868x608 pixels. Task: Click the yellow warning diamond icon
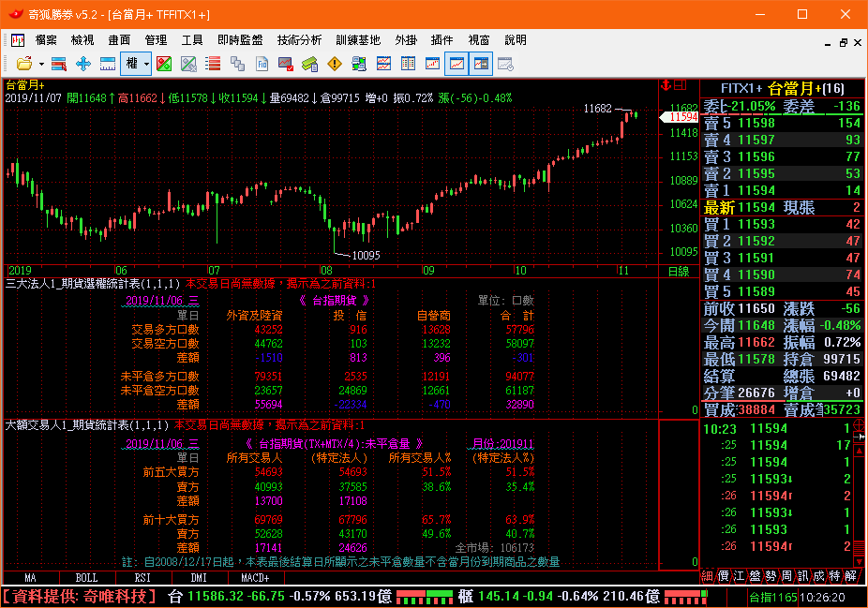335,64
